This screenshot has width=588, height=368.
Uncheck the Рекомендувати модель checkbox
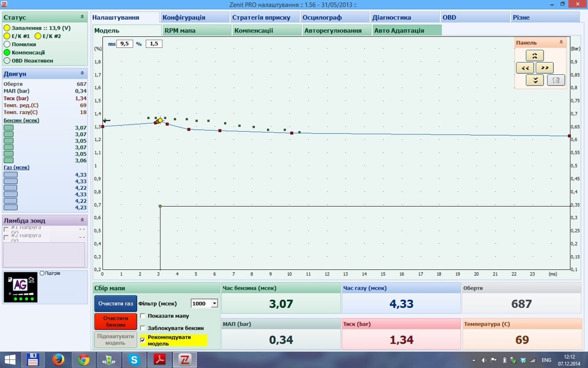(x=143, y=340)
